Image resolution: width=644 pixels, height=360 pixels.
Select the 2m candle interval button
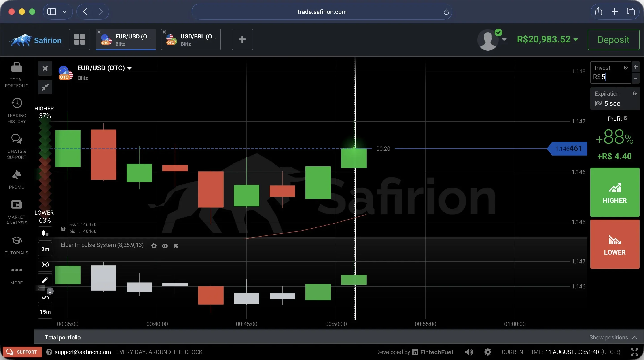click(45, 249)
